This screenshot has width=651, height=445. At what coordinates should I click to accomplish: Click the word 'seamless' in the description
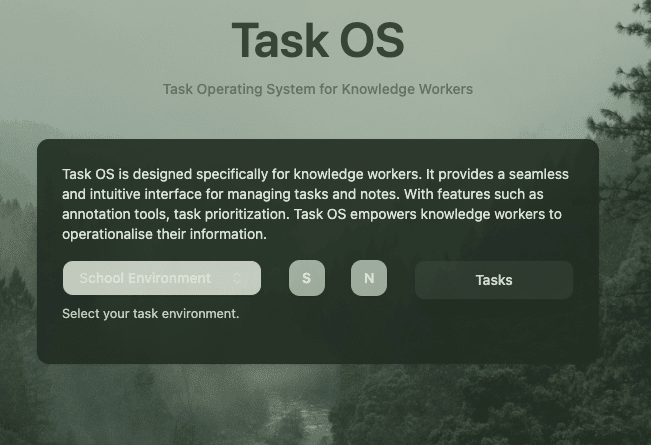538,174
